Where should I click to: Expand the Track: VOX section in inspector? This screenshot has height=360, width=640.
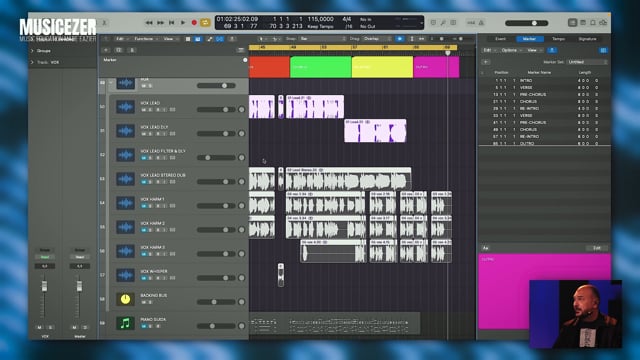pyautogui.click(x=32, y=62)
